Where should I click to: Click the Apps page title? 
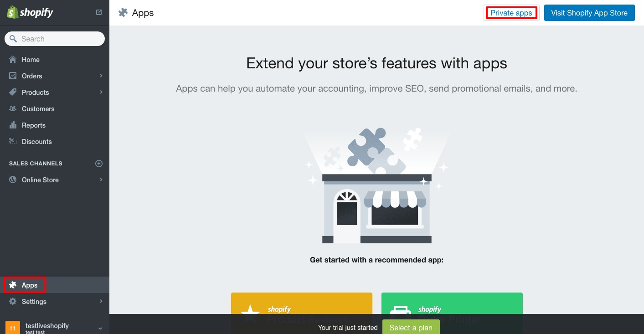click(x=143, y=13)
